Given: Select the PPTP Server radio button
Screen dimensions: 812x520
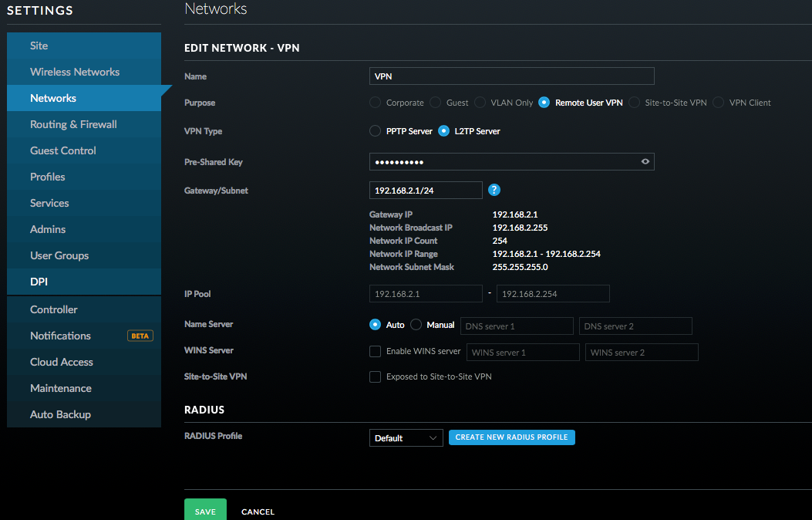Looking at the screenshot, I should 376,131.
